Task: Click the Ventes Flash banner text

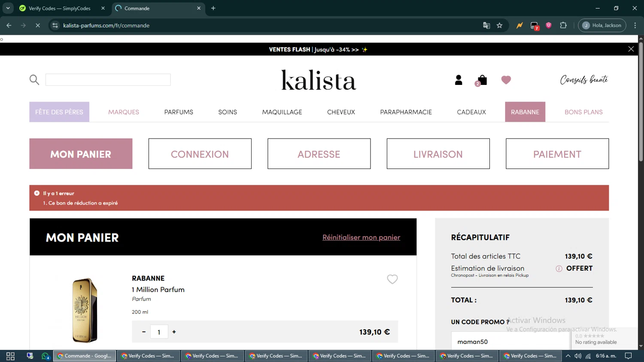Action: tap(318, 49)
